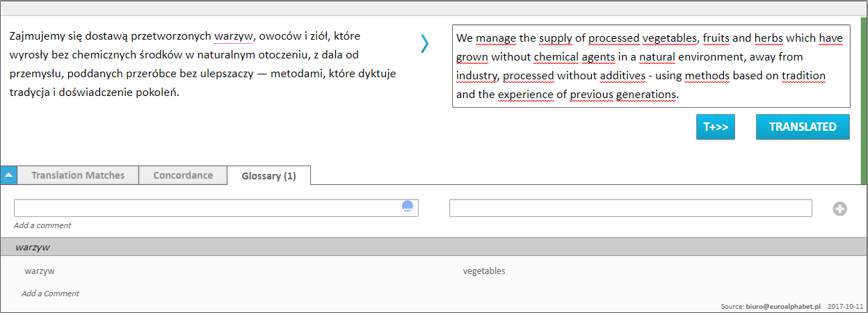The height and width of the screenshot is (313, 868).
Task: Click the blue chevron copy-source-to-target arrow
Action: [424, 44]
